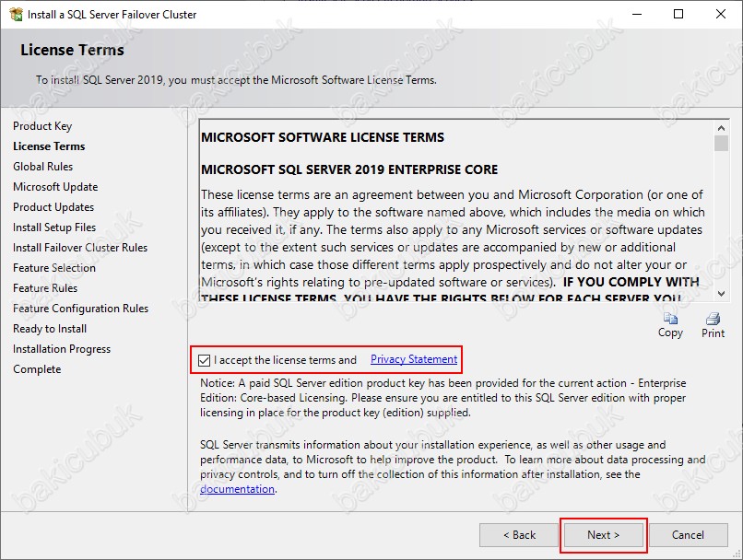The height and width of the screenshot is (560, 743).
Task: Select the Installation Progress step
Action: (62, 349)
